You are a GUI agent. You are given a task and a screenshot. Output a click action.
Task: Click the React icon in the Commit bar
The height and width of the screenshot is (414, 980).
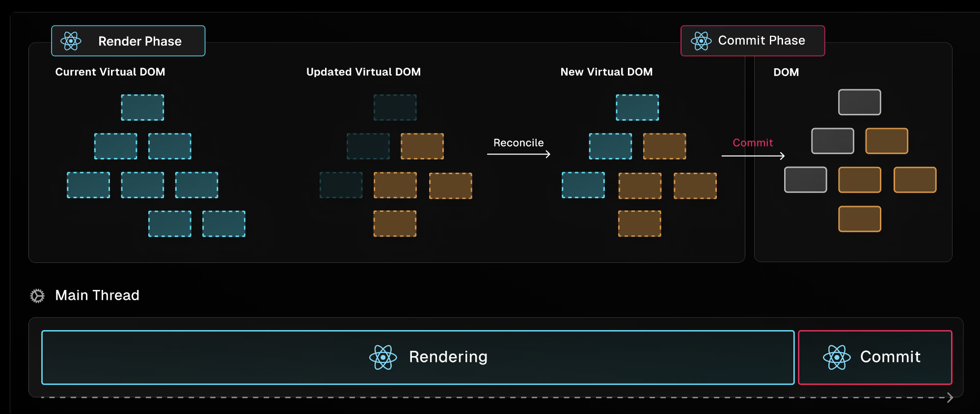tap(837, 357)
